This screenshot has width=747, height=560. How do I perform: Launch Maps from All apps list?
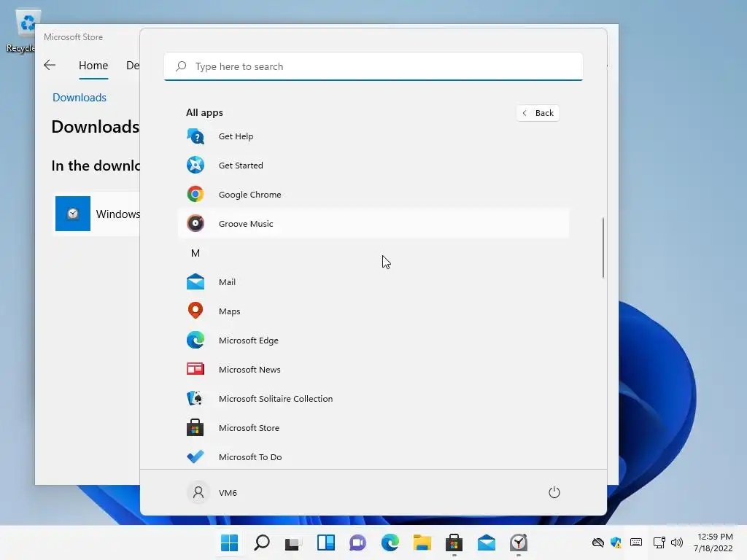tap(196, 311)
